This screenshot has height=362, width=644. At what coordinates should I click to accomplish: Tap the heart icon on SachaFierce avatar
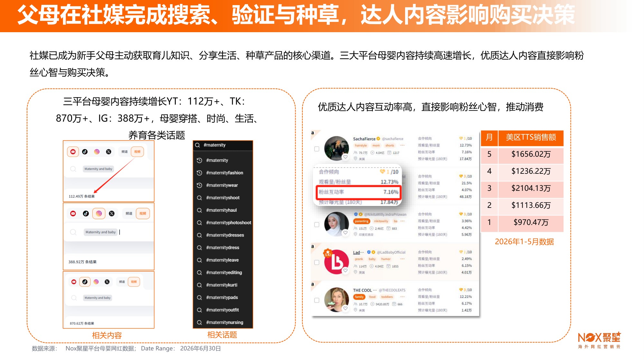[x=346, y=157]
